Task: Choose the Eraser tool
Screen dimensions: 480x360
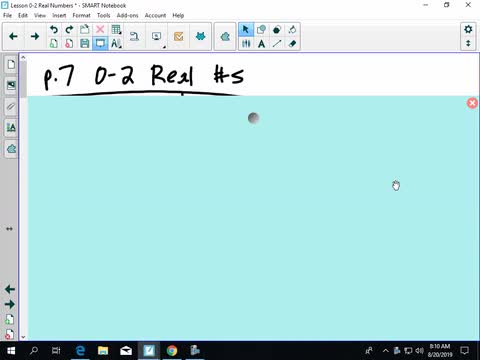Action: 292,43
